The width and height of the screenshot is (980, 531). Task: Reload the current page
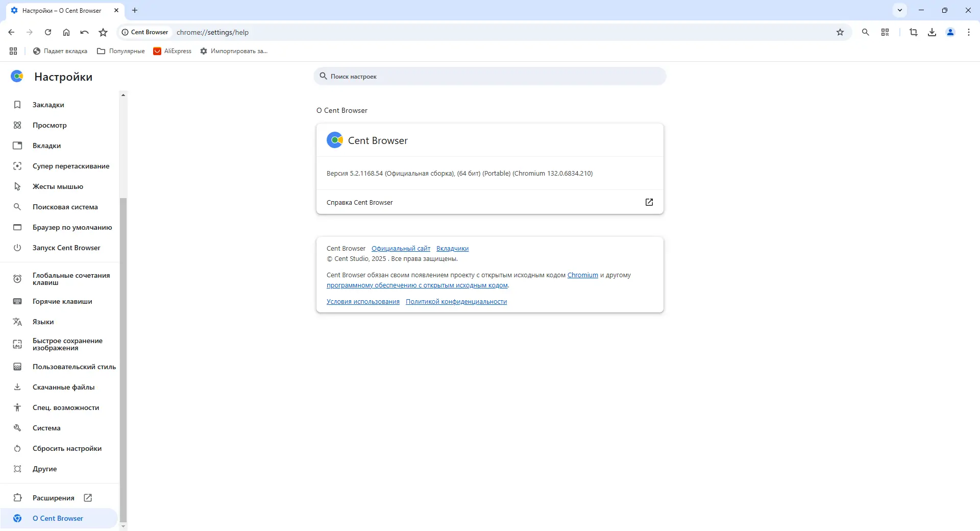48,32
